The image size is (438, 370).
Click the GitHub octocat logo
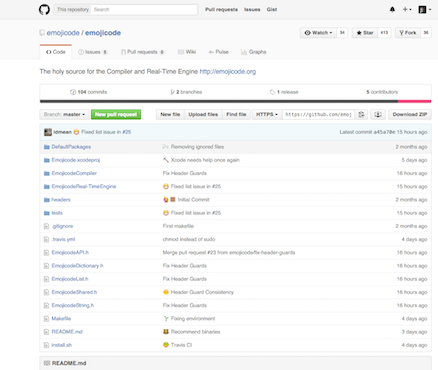[x=44, y=9]
